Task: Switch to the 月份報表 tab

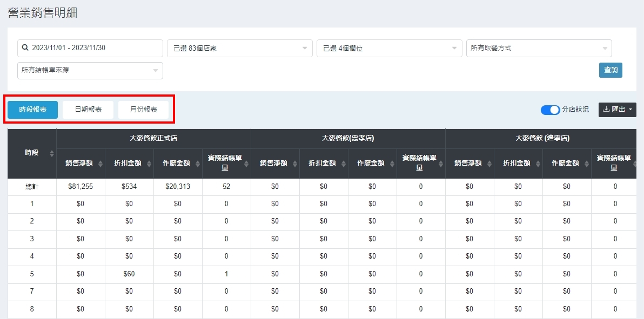Action: [143, 110]
